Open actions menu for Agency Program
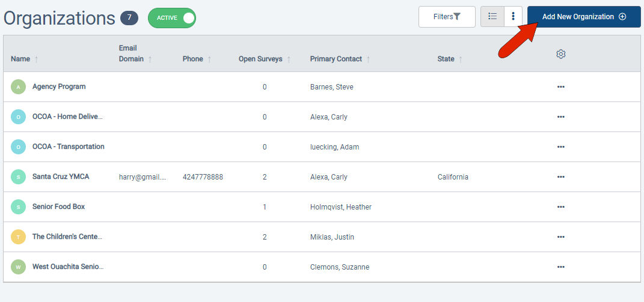644x302 pixels. pos(561,87)
